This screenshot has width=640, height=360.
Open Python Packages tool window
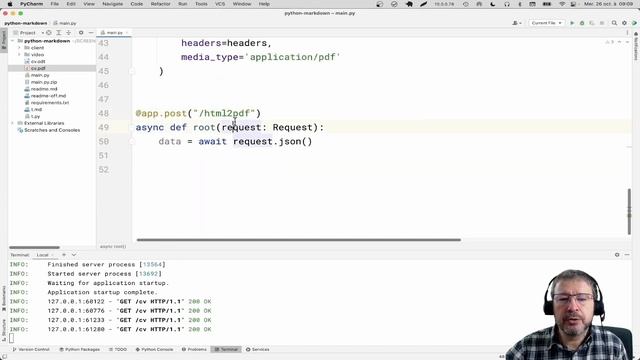[x=79, y=349]
